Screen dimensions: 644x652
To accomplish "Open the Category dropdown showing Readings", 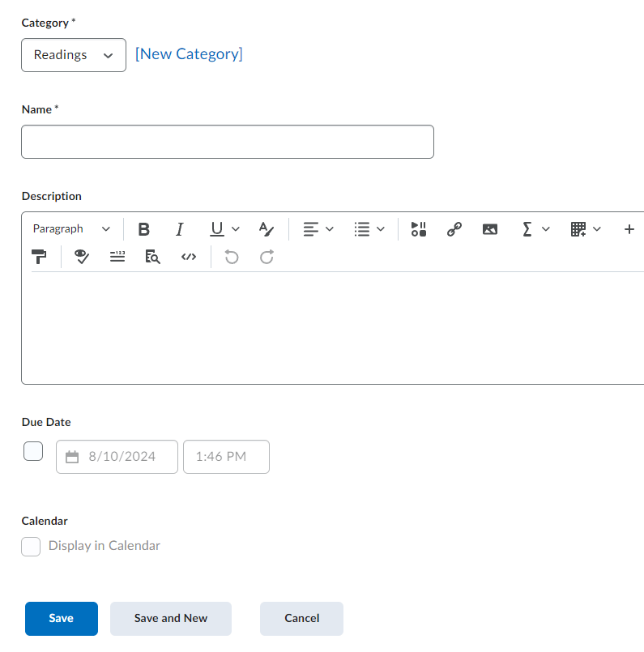I will (x=74, y=55).
